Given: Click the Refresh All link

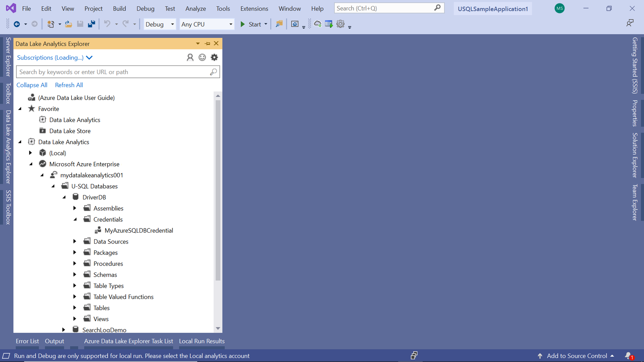Looking at the screenshot, I should click(69, 85).
